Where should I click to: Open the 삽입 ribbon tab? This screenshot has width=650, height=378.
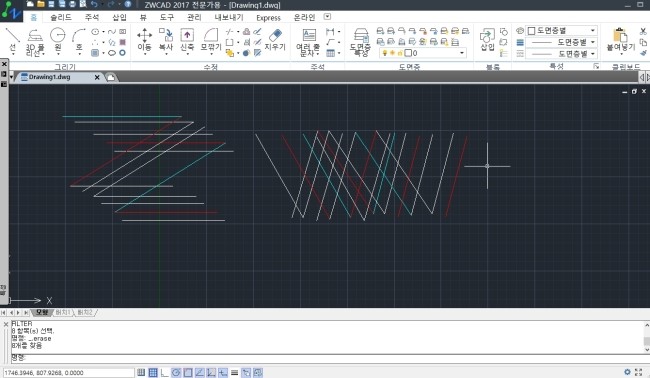119,17
